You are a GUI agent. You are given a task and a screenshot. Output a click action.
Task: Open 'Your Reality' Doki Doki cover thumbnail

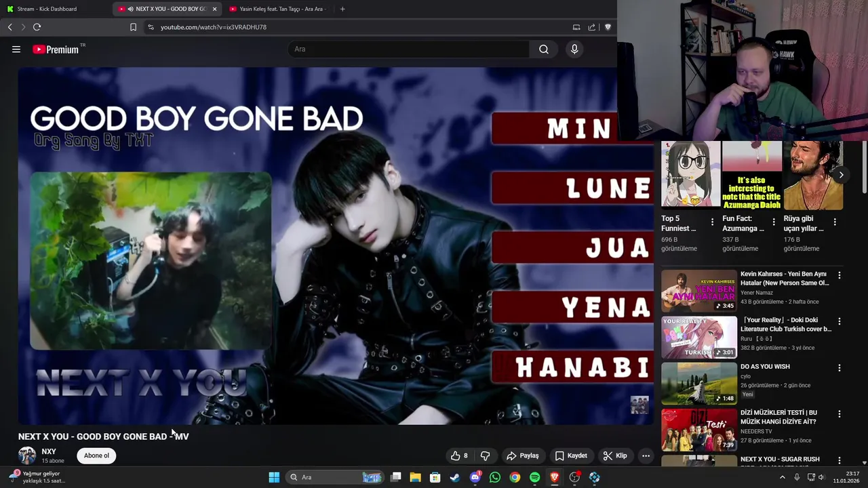pos(699,337)
